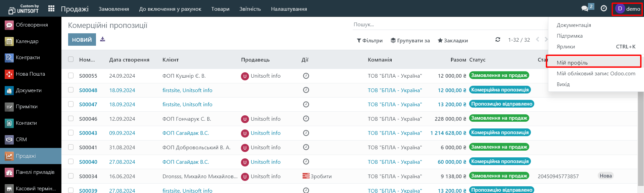Open the Звітність menu
Screen dimensions: 644x193
click(x=250, y=9)
